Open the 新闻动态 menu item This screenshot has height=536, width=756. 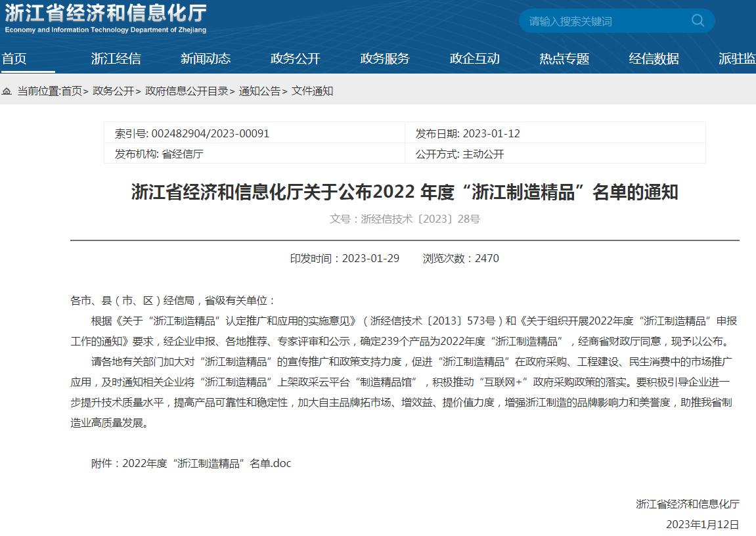point(207,58)
